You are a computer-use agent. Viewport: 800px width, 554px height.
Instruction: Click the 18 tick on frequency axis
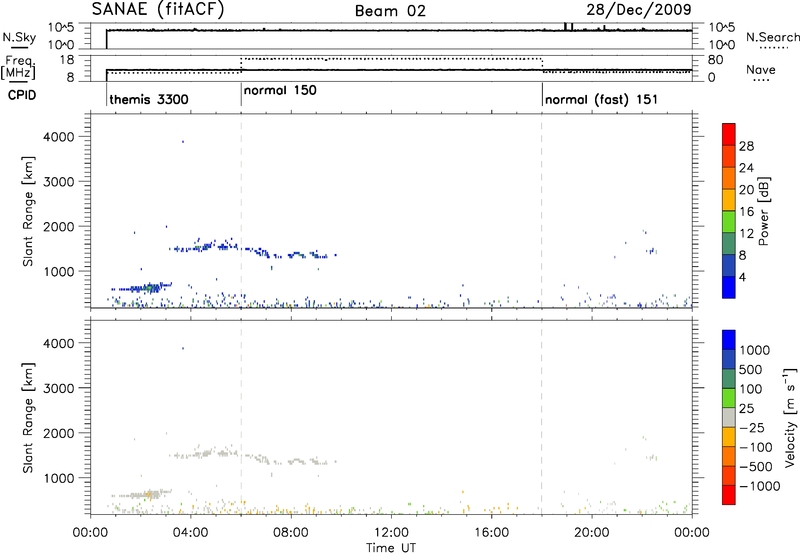click(x=67, y=60)
